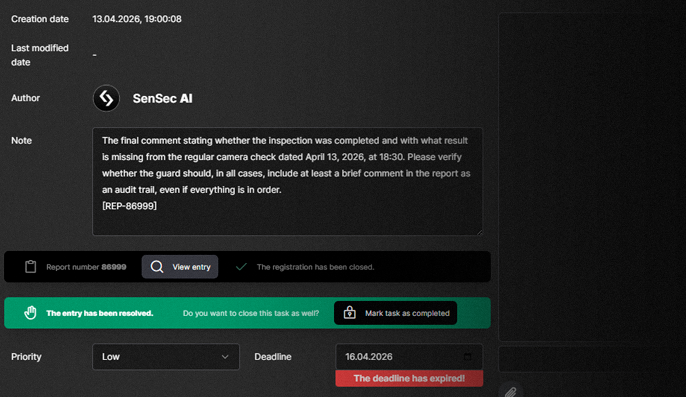Screen dimensions: 686x397
Task: Expand the Priority chevron arrow
Action: click(x=225, y=357)
